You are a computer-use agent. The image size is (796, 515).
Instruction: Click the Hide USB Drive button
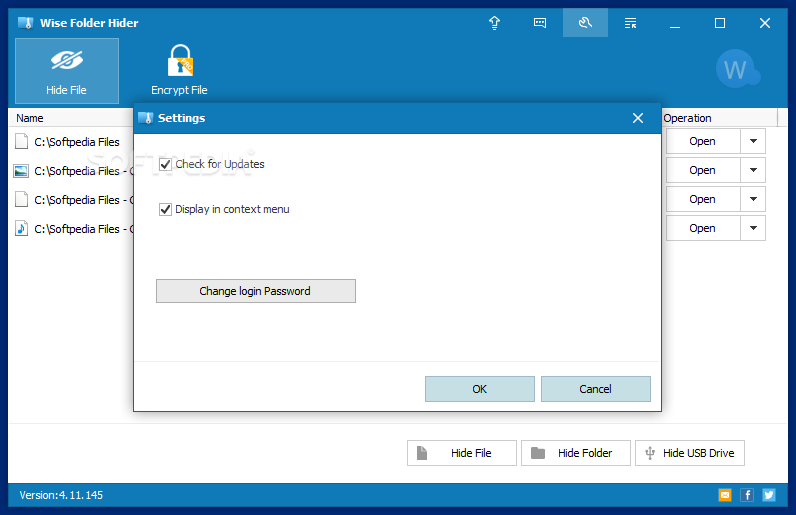[x=690, y=453]
